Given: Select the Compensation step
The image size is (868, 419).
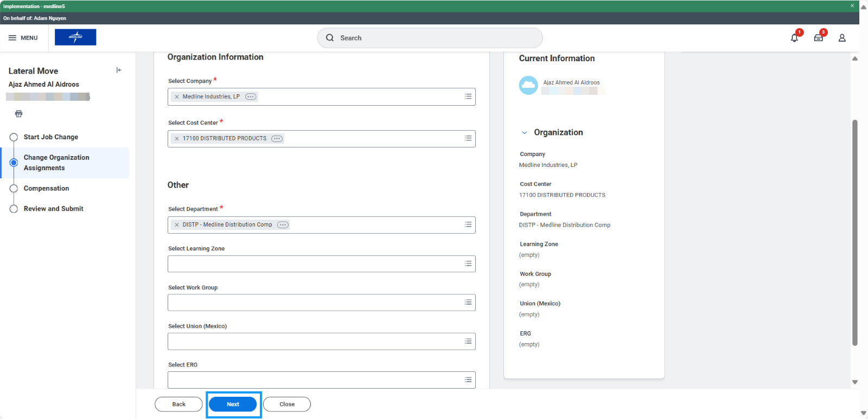Looking at the screenshot, I should pyautogui.click(x=46, y=189).
